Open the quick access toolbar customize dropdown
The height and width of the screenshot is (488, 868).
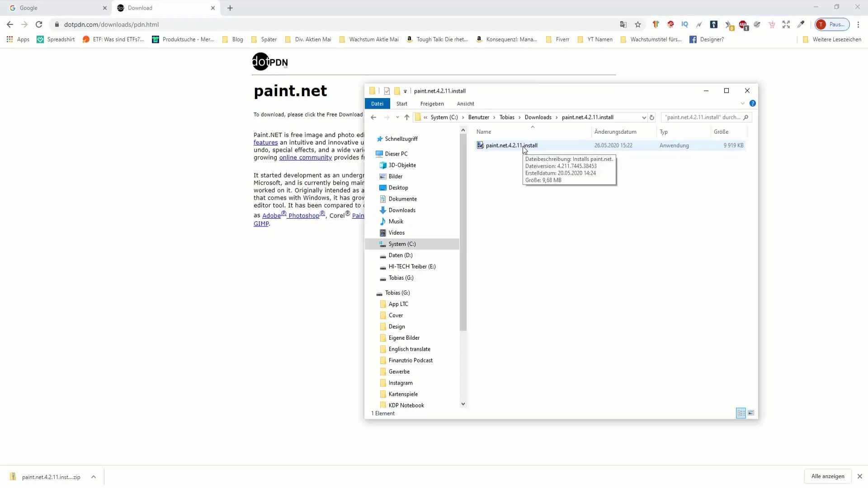click(x=405, y=91)
